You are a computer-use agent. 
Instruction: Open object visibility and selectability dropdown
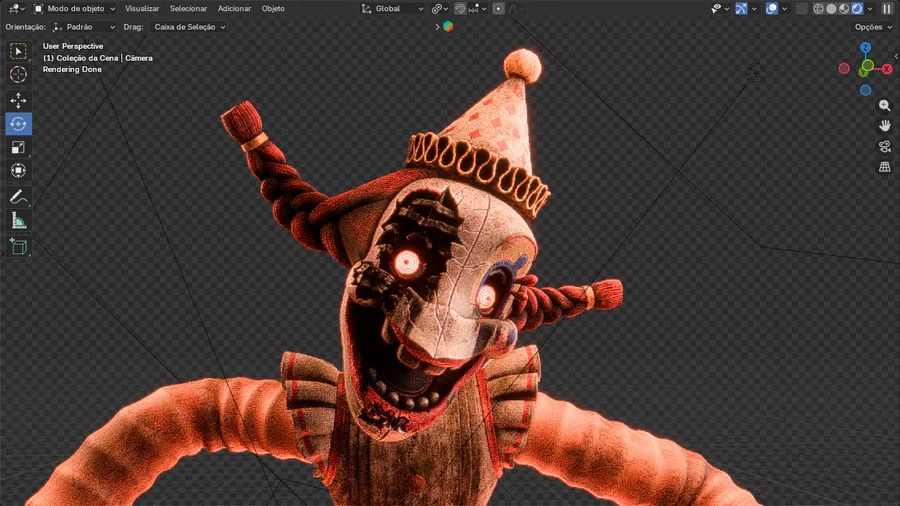coord(720,9)
